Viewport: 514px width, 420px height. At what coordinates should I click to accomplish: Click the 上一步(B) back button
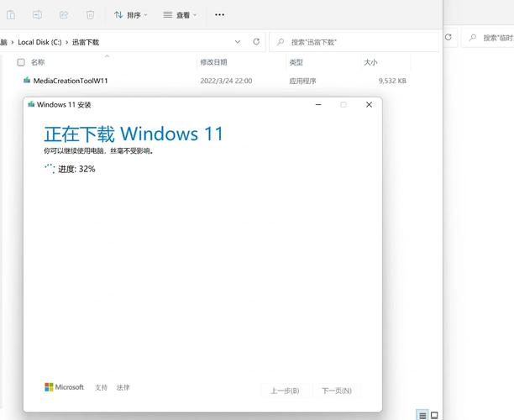[285, 391]
